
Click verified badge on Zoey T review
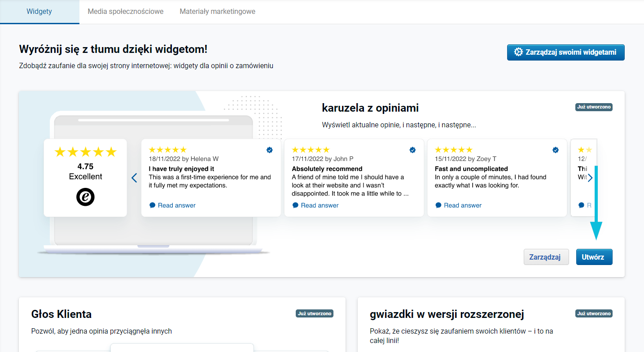coord(556,150)
